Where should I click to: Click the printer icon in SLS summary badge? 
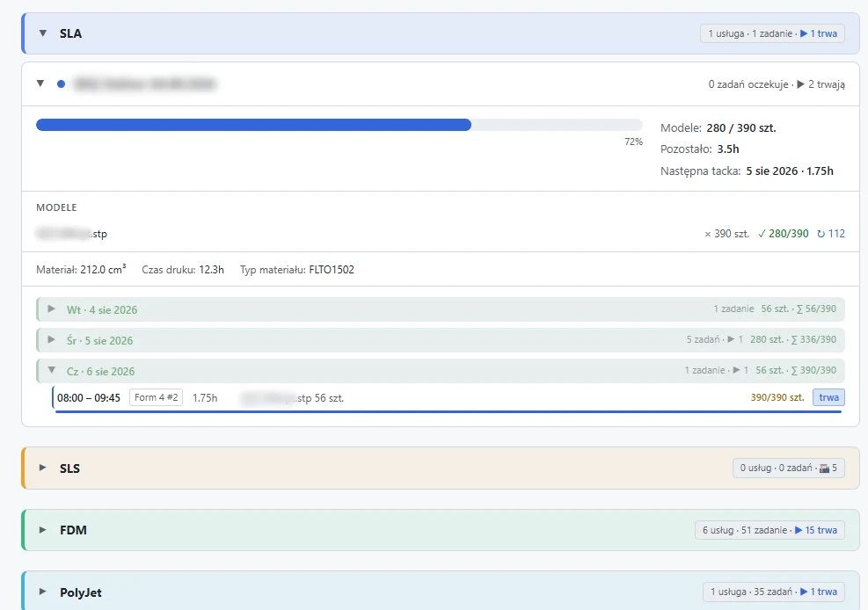click(824, 468)
